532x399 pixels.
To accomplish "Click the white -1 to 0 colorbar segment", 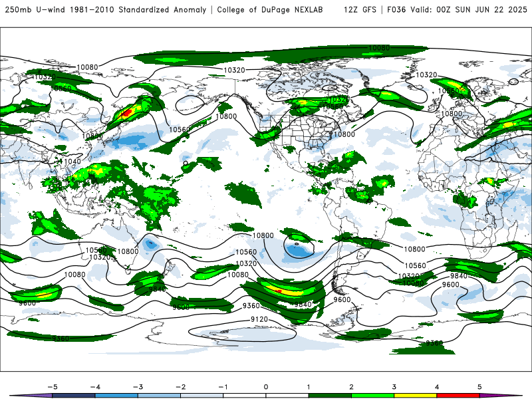I will pos(245,396).
